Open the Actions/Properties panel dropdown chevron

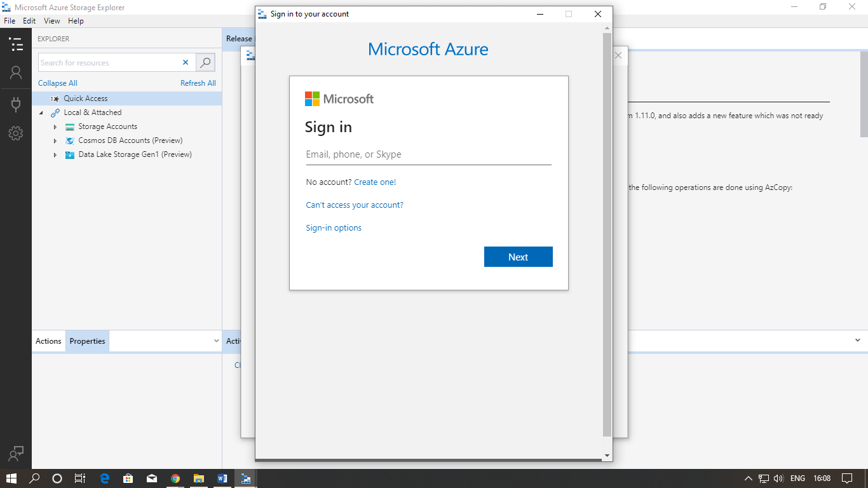(x=217, y=341)
